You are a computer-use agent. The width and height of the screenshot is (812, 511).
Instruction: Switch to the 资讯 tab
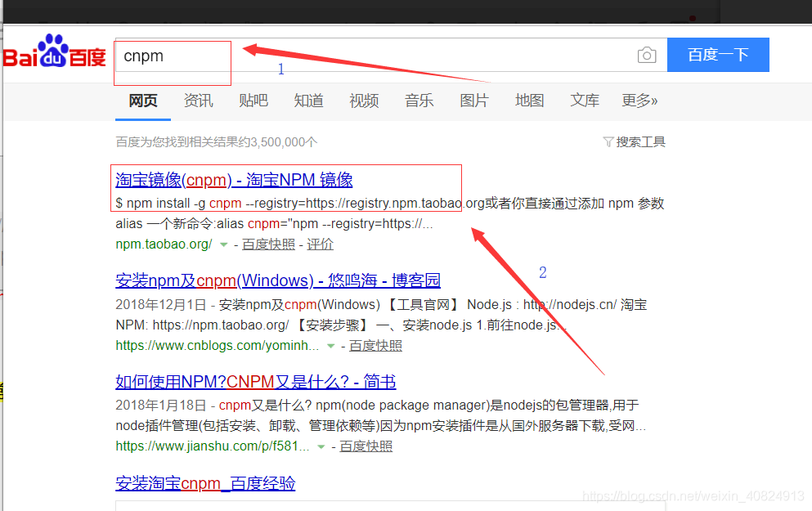point(199,101)
